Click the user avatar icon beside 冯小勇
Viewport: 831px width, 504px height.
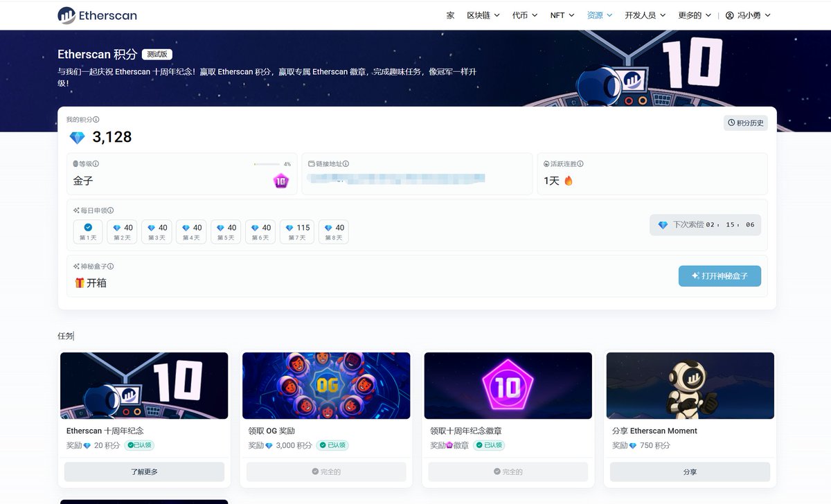pos(729,15)
